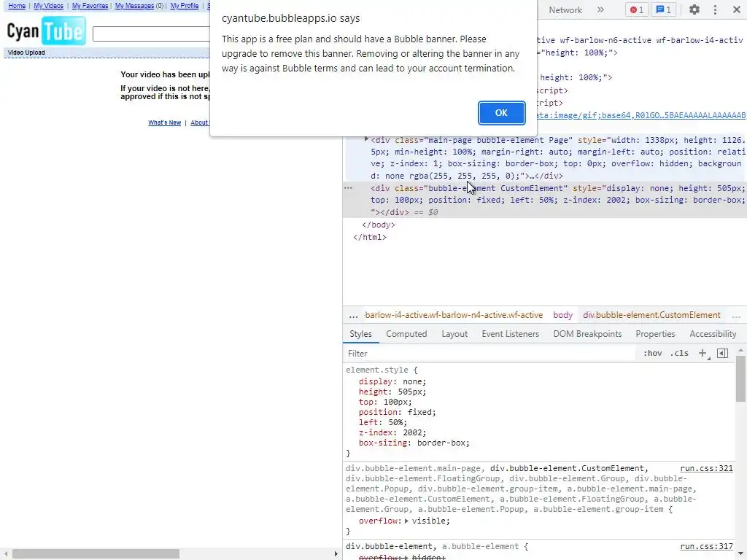Focus the CyanTube search field
Viewport: 747px width, 560px height.
[151, 34]
